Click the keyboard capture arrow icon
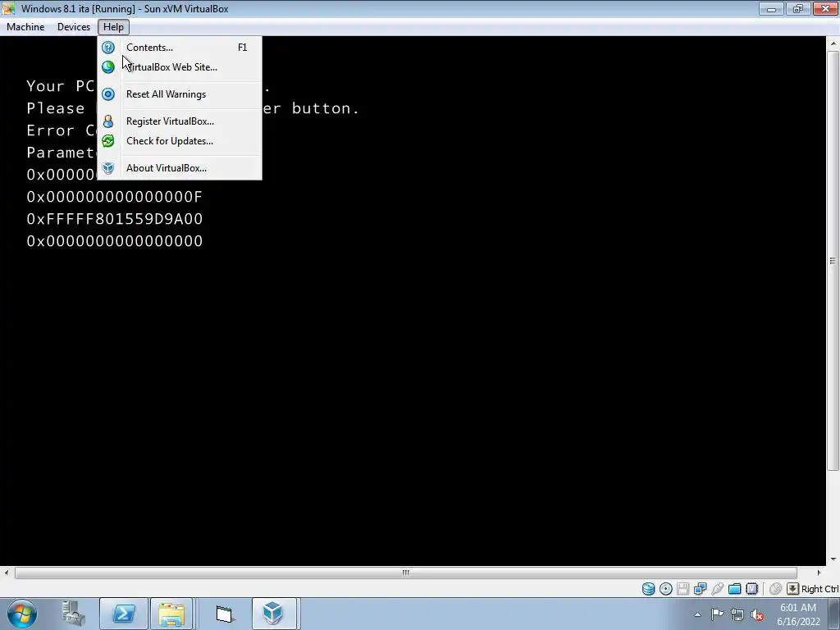840x630 pixels. coord(793,589)
